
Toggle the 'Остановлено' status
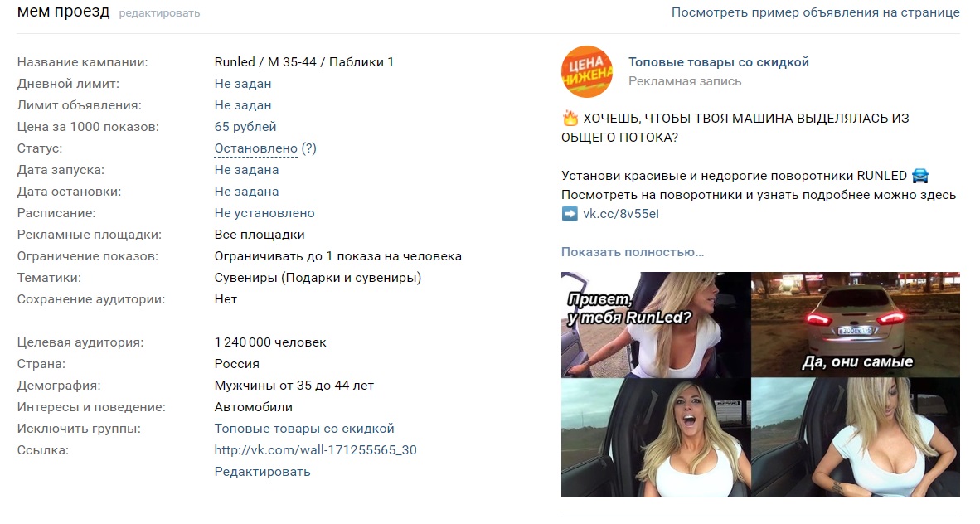coord(255,148)
